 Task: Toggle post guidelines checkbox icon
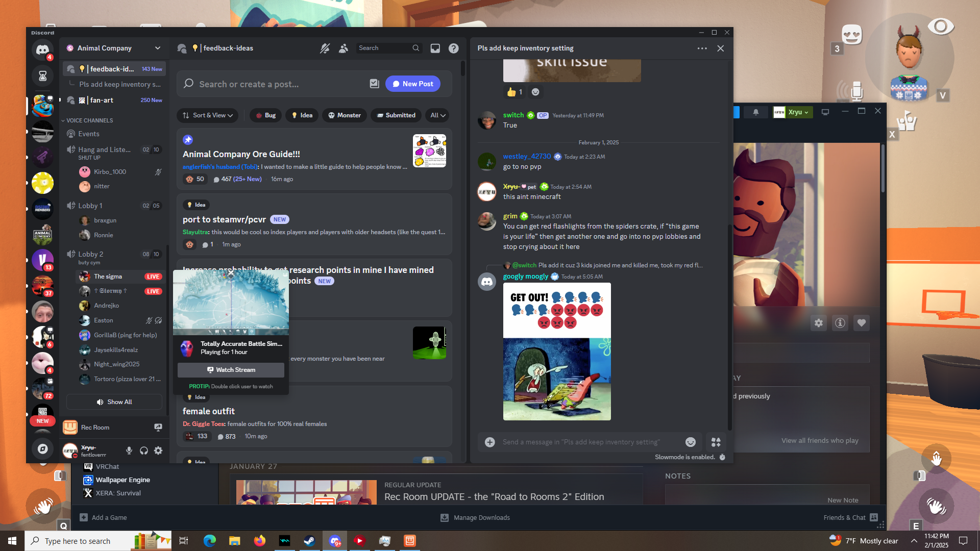(374, 84)
